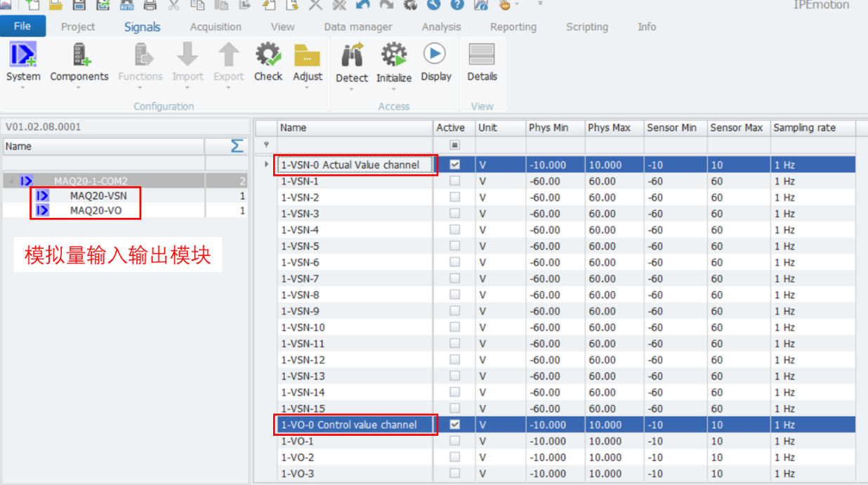Toggle the Active filter-row checkbox
This screenshot has width=868, height=485.
tap(454, 145)
